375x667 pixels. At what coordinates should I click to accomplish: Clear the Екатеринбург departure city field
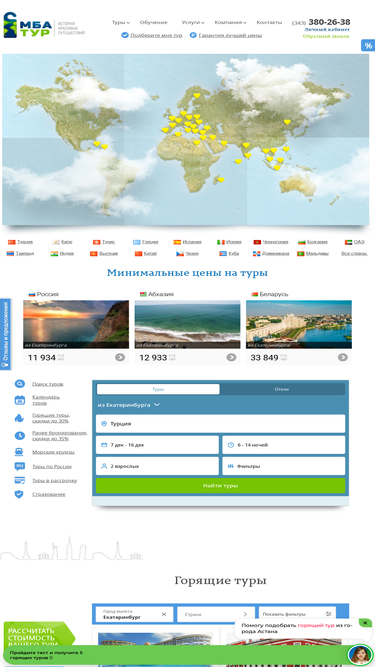(164, 614)
